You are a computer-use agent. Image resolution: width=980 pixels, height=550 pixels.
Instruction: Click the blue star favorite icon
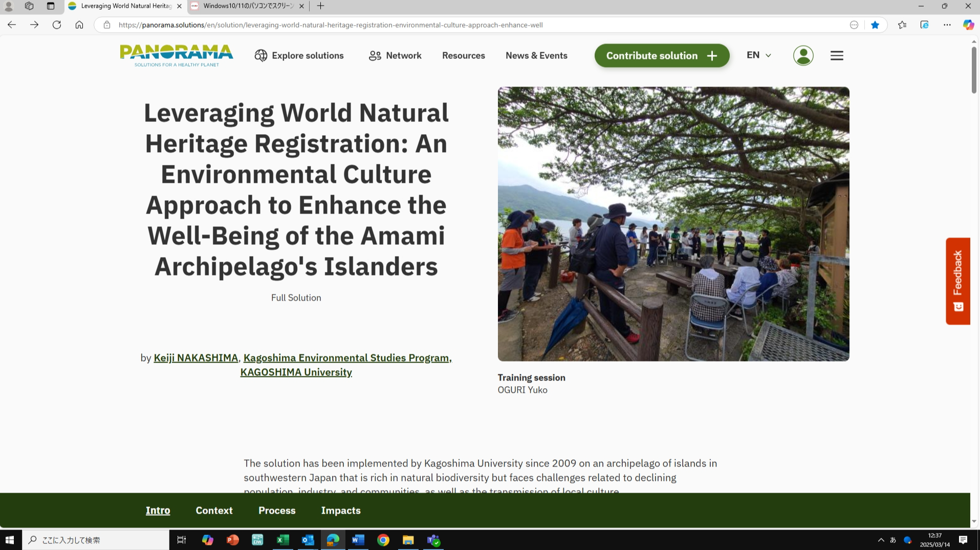[875, 25]
